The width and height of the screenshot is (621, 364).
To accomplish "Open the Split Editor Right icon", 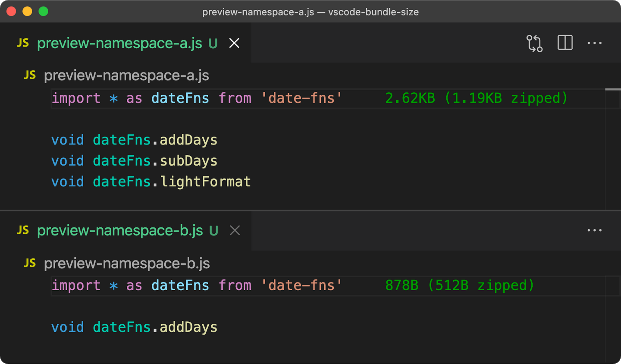I will [x=565, y=43].
